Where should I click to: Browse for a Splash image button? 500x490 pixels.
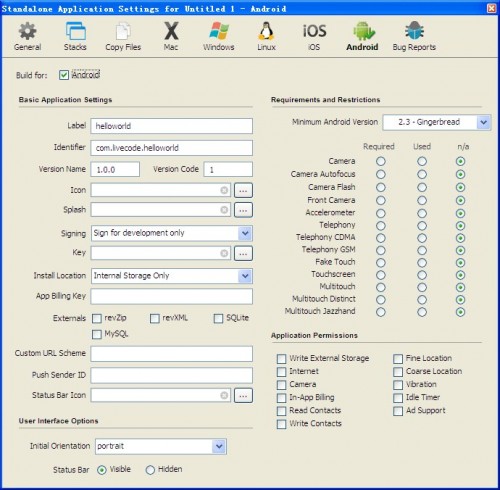tap(243, 210)
